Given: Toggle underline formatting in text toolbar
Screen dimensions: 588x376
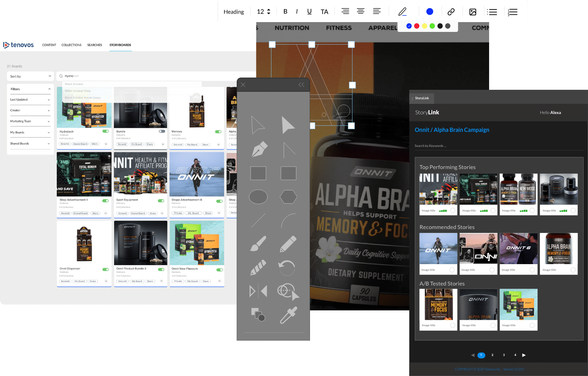Looking at the screenshot, I should [309, 12].
